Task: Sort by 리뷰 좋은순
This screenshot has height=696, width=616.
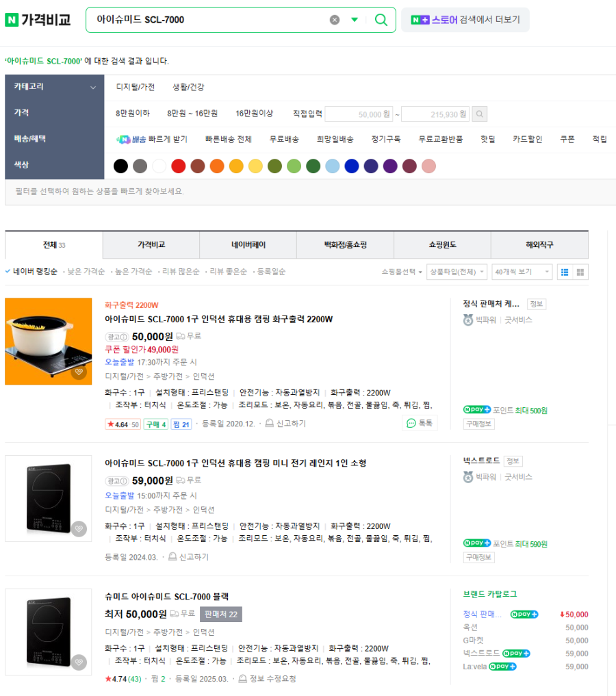Action: coord(228,272)
